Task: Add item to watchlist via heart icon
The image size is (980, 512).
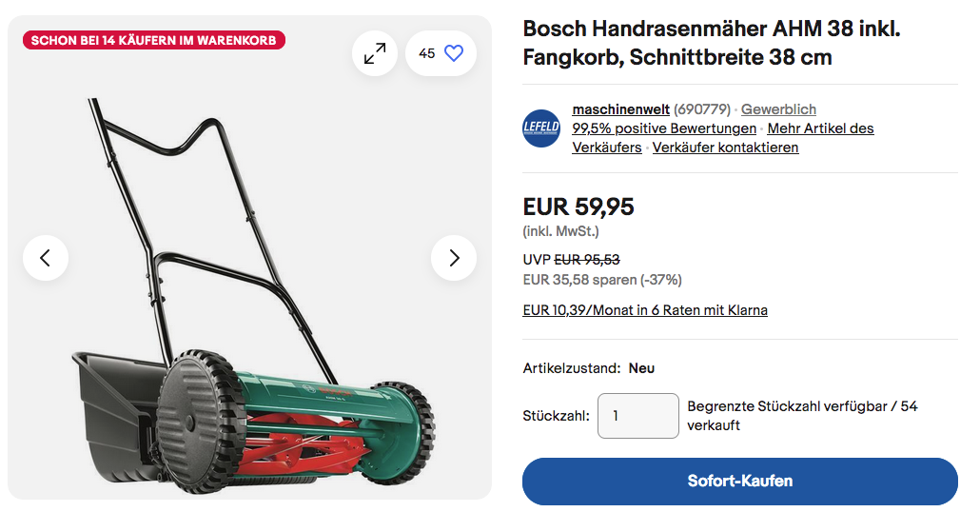Action: [441, 53]
